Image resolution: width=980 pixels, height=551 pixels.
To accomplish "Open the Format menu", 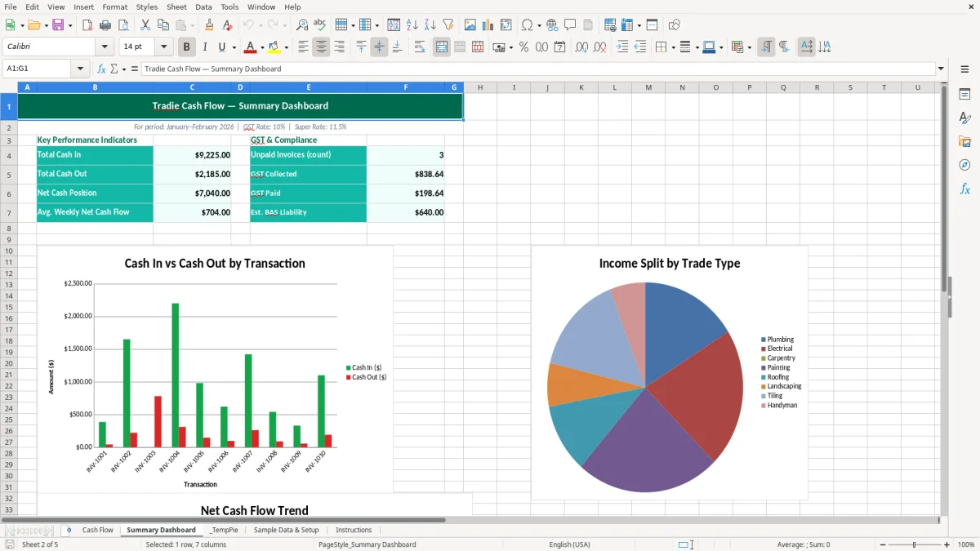I will point(114,7).
